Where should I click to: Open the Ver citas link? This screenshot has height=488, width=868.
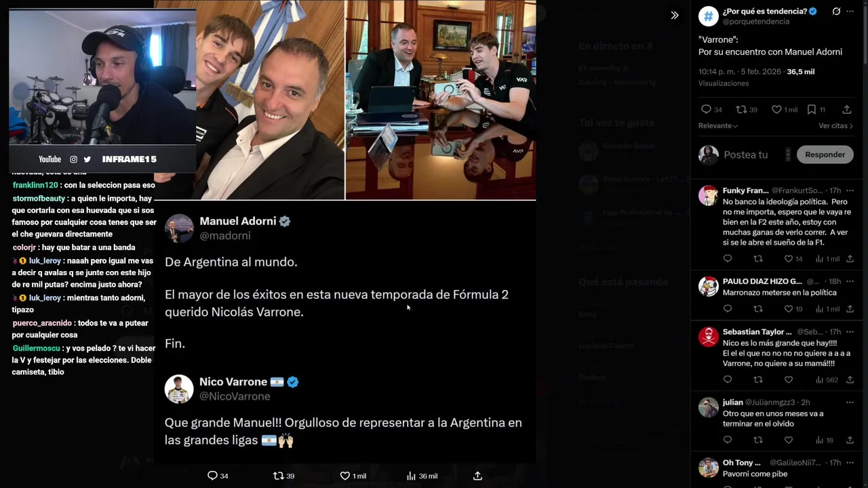tap(835, 125)
